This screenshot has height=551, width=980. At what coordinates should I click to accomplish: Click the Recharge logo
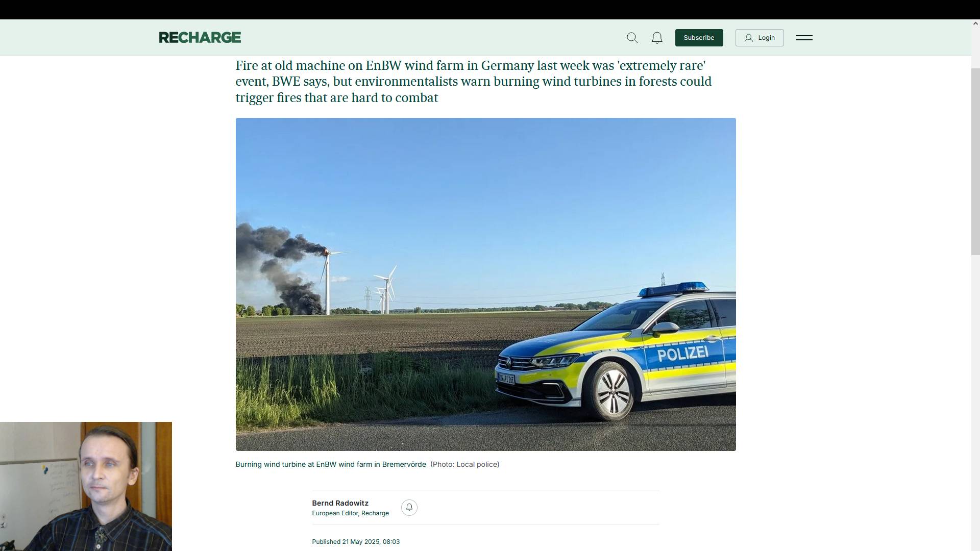(x=200, y=37)
